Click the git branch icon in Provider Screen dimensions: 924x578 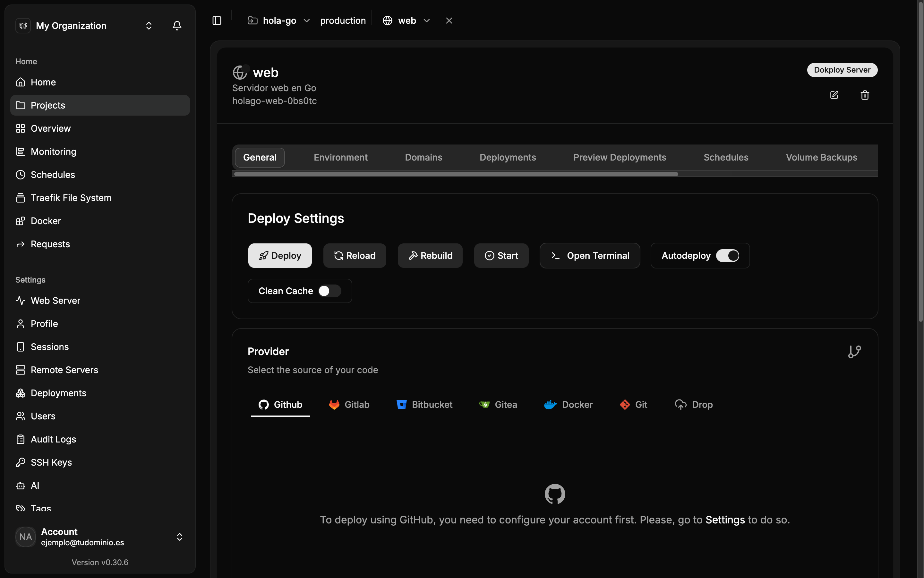click(x=854, y=352)
